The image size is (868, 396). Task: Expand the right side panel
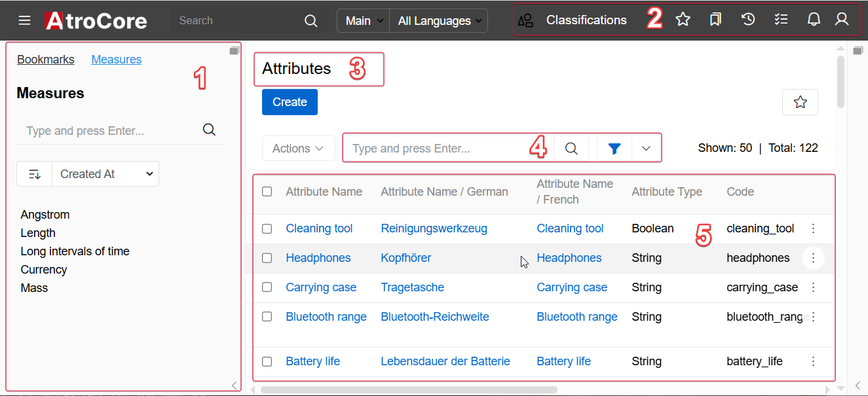coord(858,385)
